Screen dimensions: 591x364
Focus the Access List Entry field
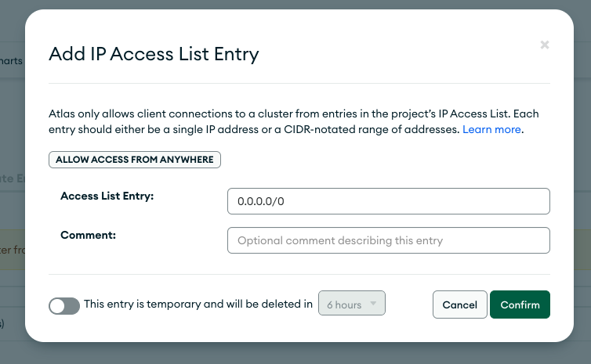[x=388, y=201]
